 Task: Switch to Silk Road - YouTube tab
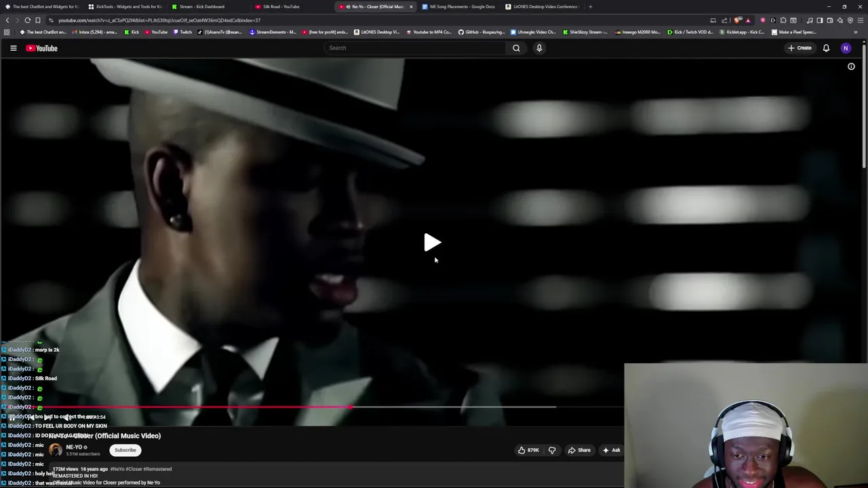coord(281,7)
